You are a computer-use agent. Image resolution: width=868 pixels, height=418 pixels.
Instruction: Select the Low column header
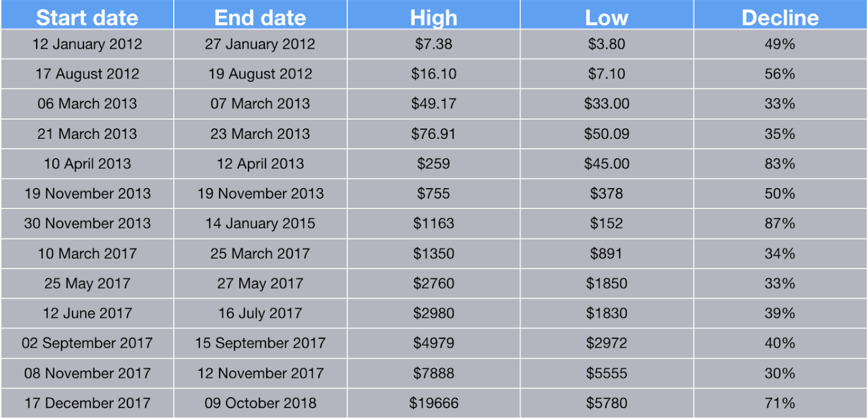pyautogui.click(x=606, y=17)
